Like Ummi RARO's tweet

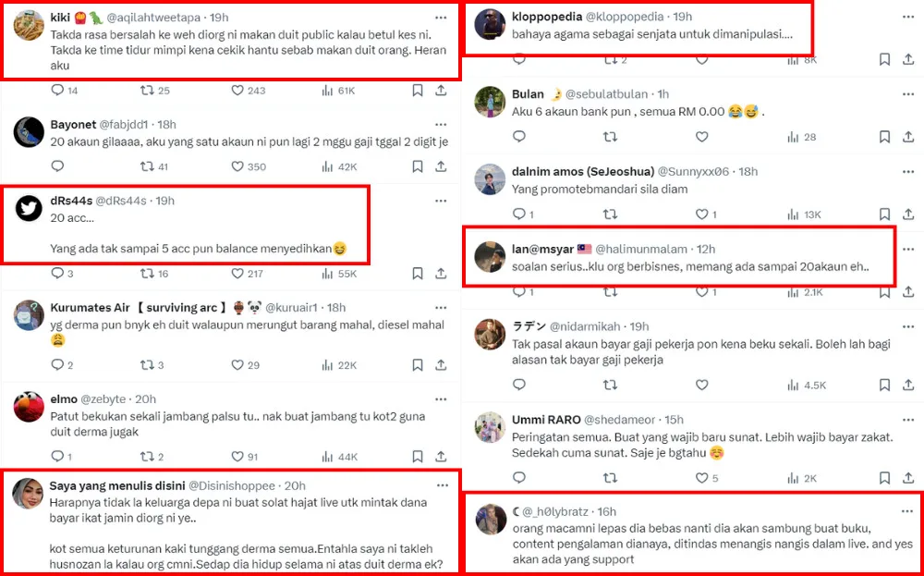coord(701,478)
